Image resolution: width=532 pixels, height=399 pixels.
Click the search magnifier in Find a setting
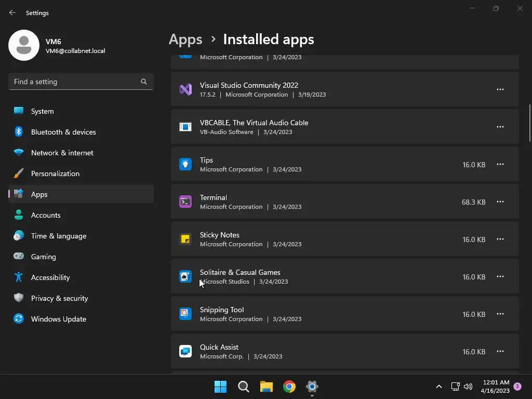point(144,82)
